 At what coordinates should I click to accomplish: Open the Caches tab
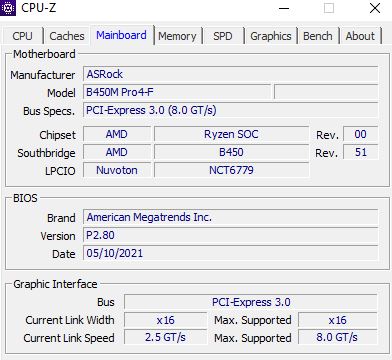(67, 36)
